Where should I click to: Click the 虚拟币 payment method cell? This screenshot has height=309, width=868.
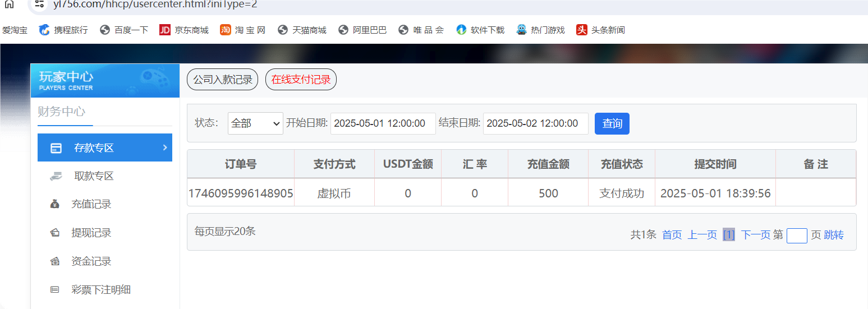coord(334,193)
